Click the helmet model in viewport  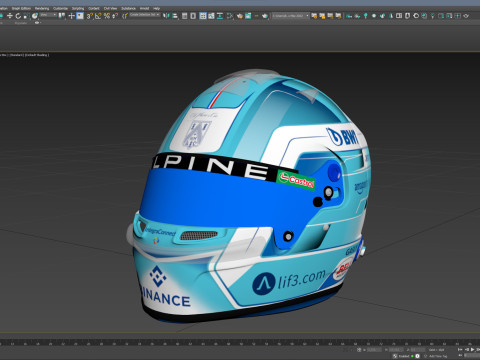point(248,197)
